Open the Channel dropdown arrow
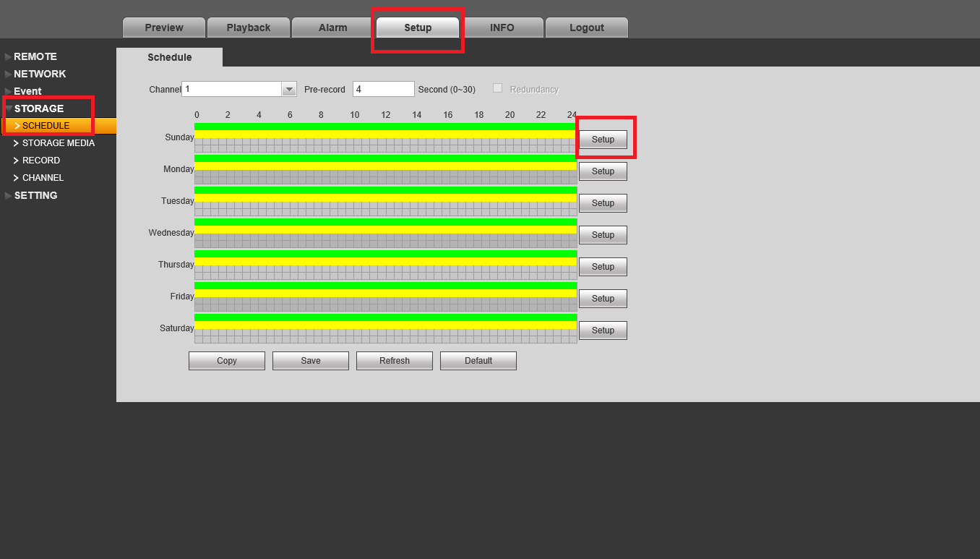 (x=289, y=89)
